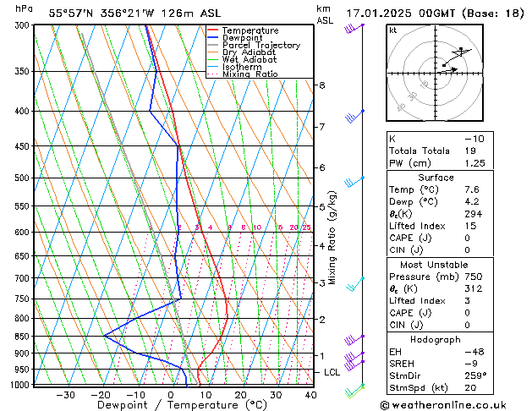
Task: Click the wind barb at 900 hPa
Action: (354, 357)
